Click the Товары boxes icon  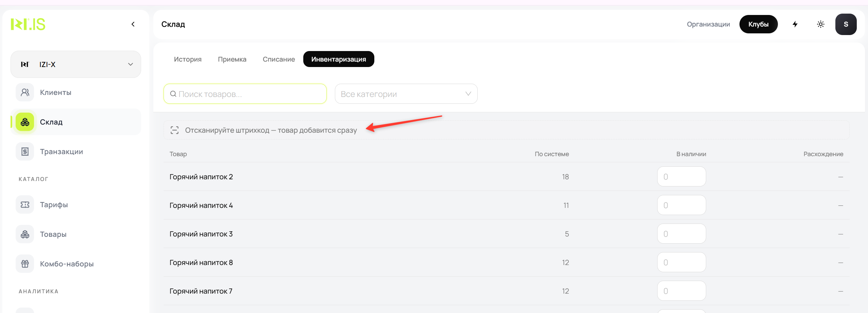(x=25, y=234)
